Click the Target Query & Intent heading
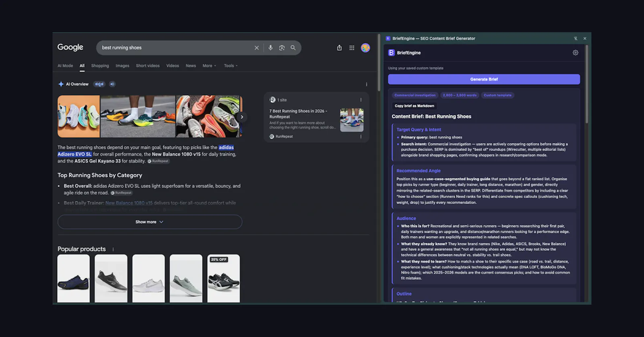 [419, 130]
